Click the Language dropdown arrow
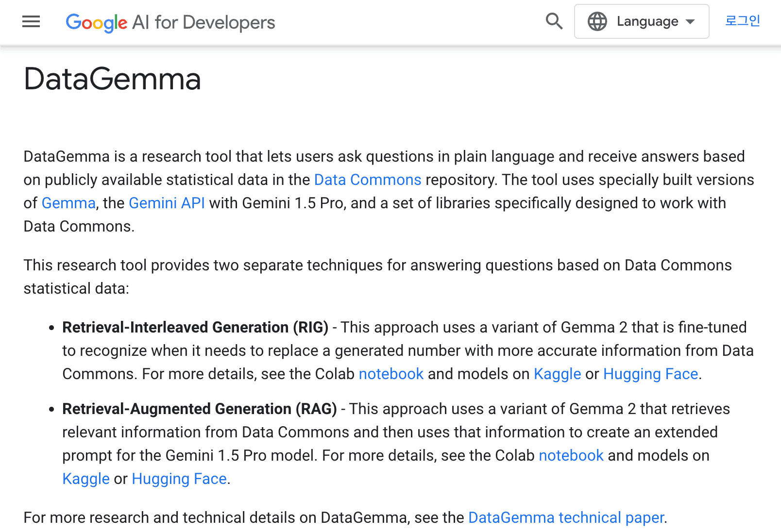781x532 pixels. click(690, 22)
